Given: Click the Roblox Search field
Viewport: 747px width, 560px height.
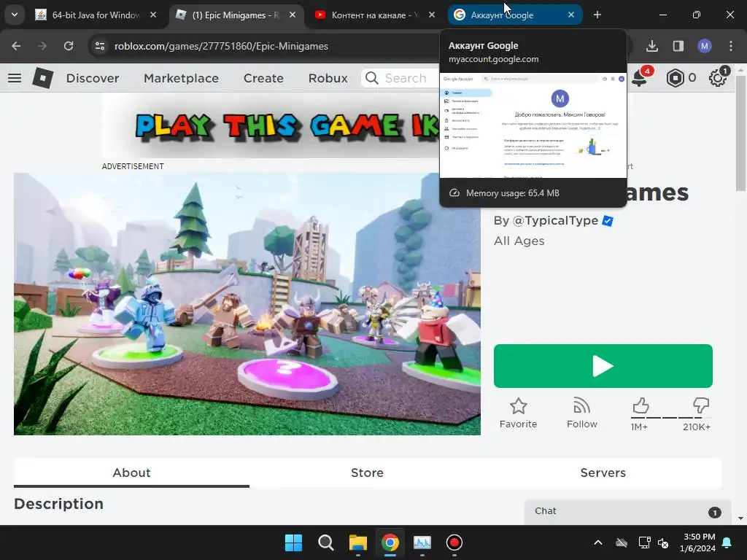Looking at the screenshot, I should (x=400, y=78).
